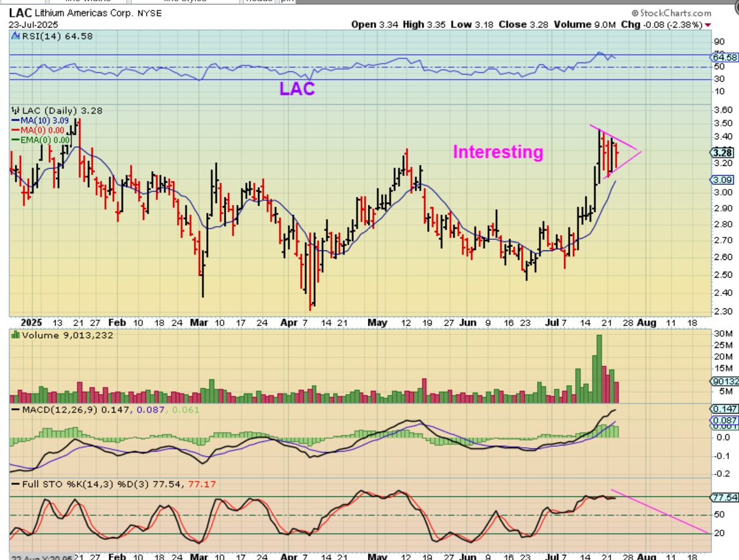Click the 0.147 tag on MACD axis
Image resolution: width=739 pixels, height=560 pixels.
(x=725, y=409)
